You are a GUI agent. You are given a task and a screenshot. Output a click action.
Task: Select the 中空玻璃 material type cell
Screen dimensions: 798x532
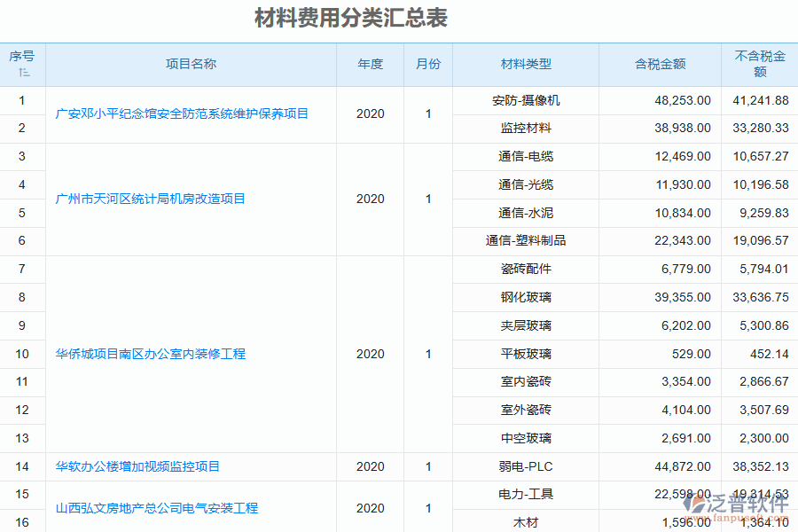coord(525,438)
